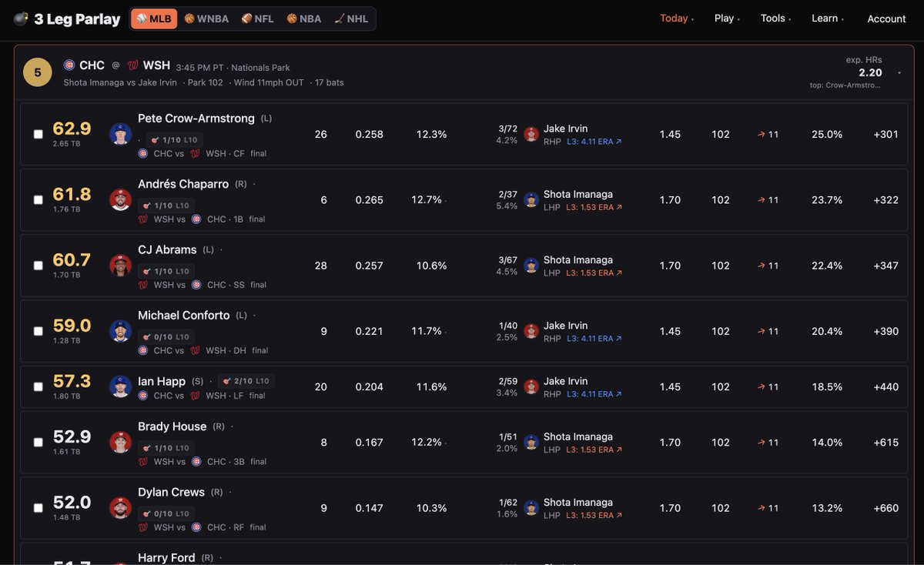Screen dimensions: 924x565
Task: Click the wind arrow icon in Chaparro row
Action: pos(761,199)
